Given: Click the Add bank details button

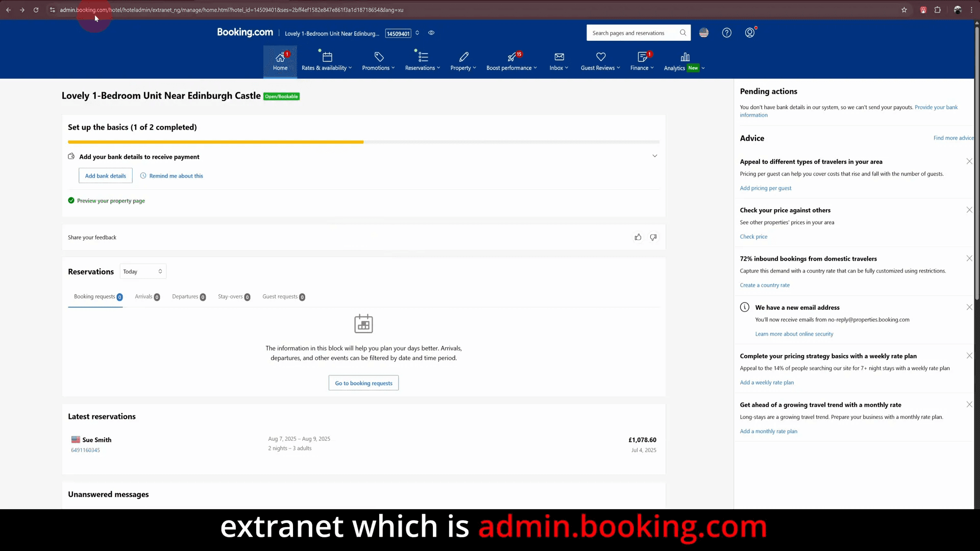Looking at the screenshot, I should click(105, 176).
